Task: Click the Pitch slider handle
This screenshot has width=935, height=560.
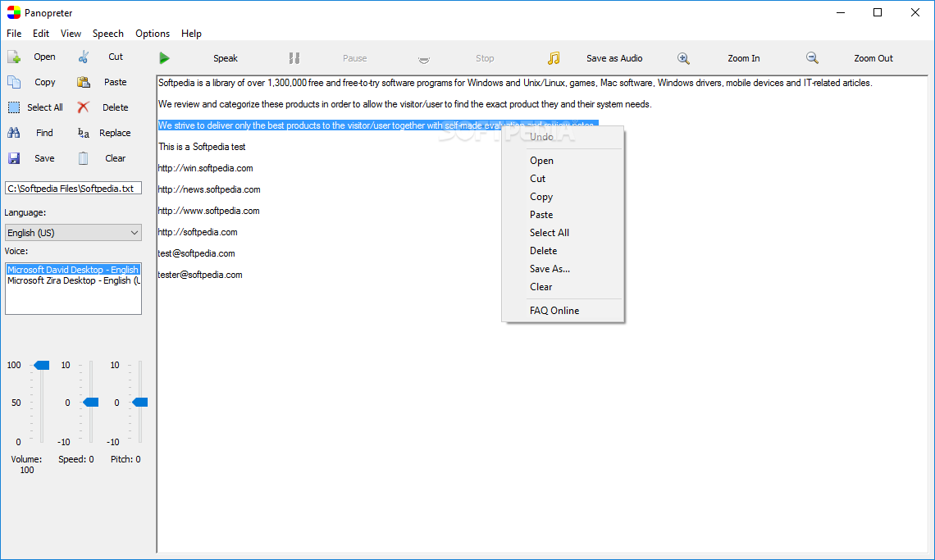Action: coord(140,403)
